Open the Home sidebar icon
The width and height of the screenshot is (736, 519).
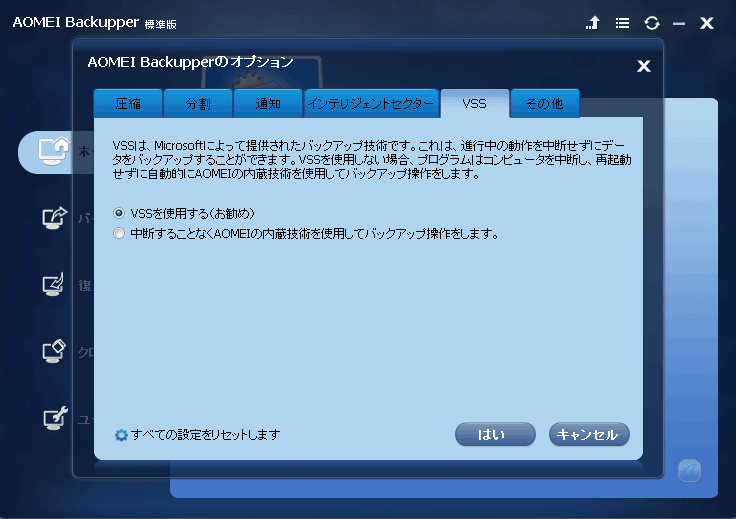coord(53,151)
